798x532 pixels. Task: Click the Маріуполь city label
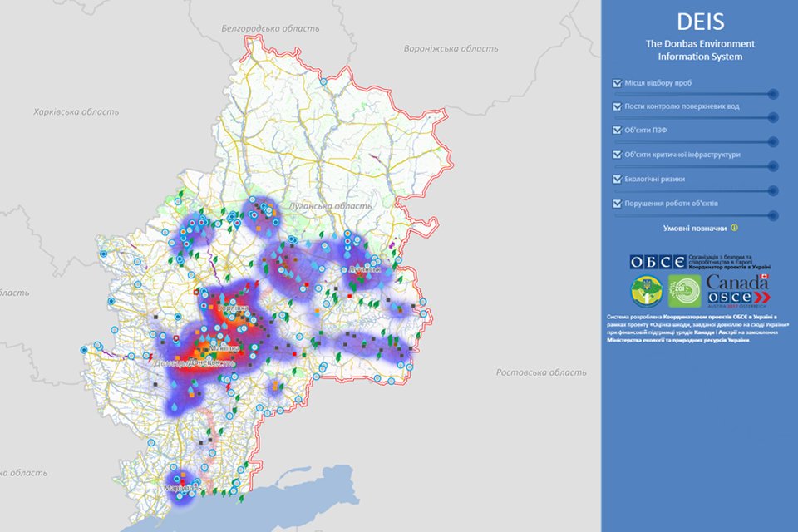(x=182, y=488)
